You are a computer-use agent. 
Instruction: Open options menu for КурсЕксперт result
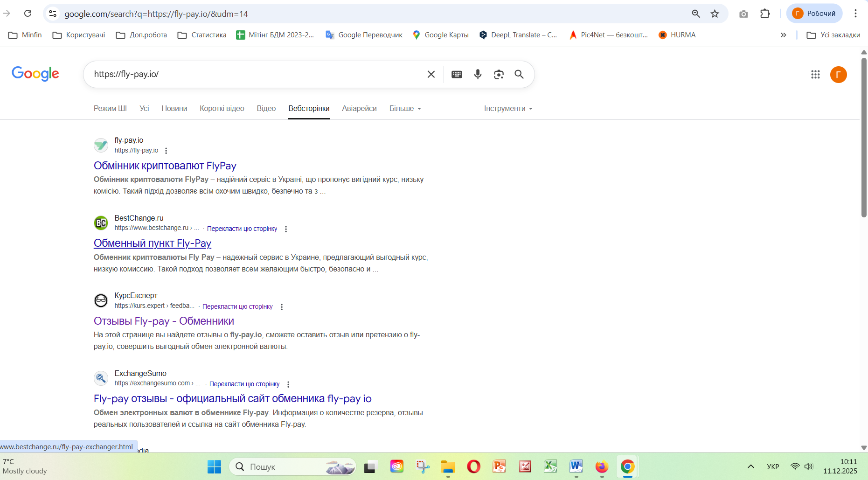(282, 307)
